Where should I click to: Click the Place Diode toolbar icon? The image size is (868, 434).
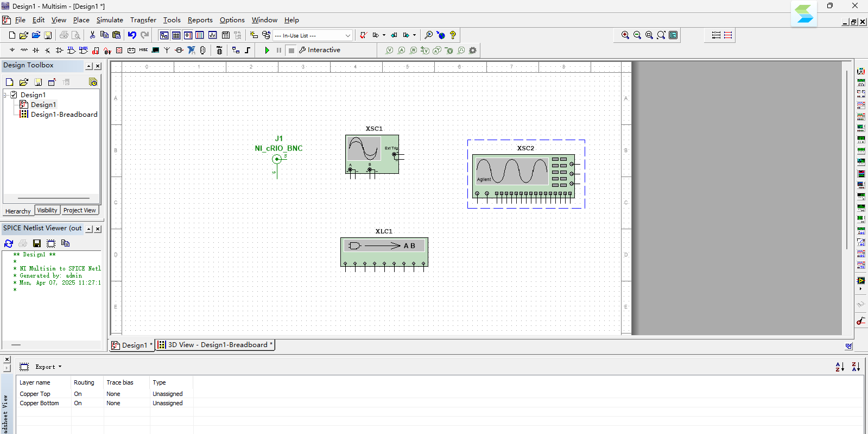coord(36,51)
